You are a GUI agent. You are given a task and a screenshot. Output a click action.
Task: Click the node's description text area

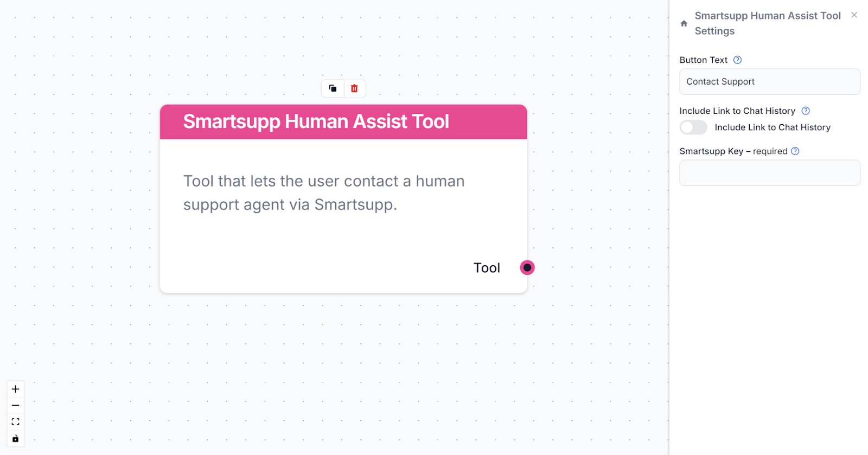click(x=324, y=193)
